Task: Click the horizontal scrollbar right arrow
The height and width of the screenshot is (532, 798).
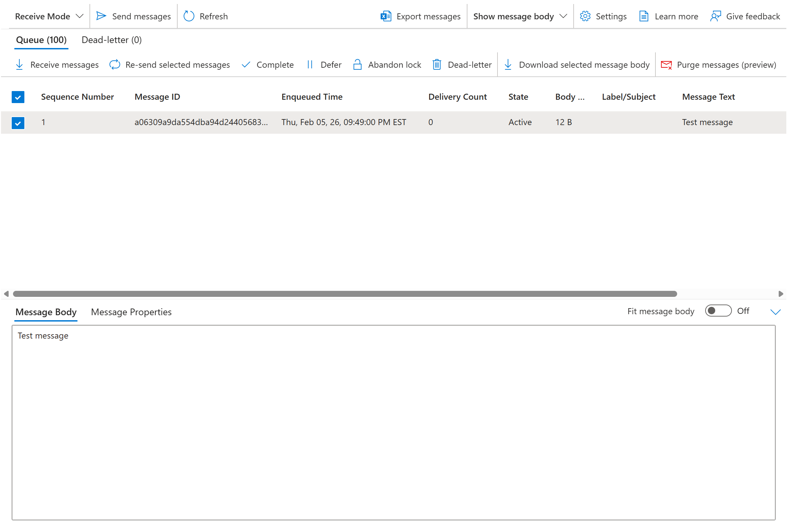Action: [x=781, y=294]
